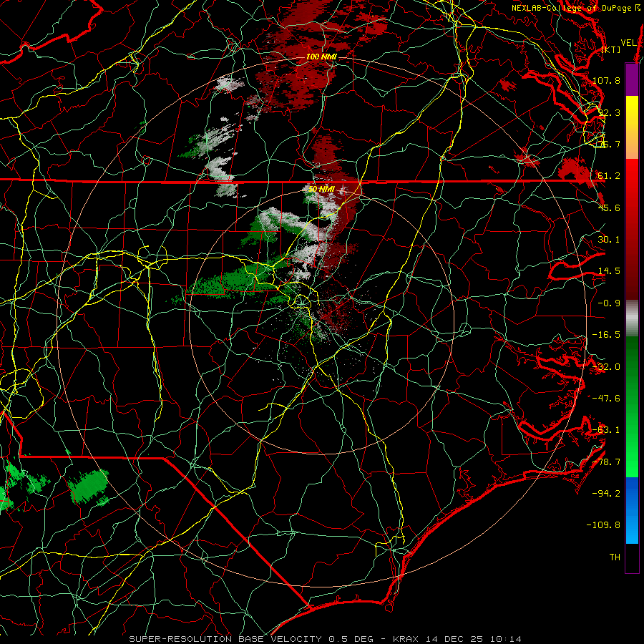This screenshot has height=644, width=644.
Task: Click the SUPER-RESOLUTION BASE VELOCITY caption
Action: (225, 639)
